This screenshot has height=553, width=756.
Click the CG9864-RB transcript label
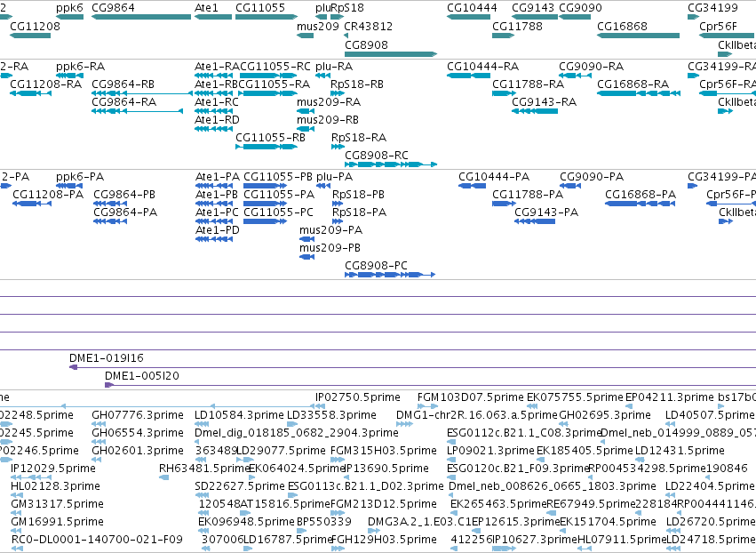coord(123,84)
